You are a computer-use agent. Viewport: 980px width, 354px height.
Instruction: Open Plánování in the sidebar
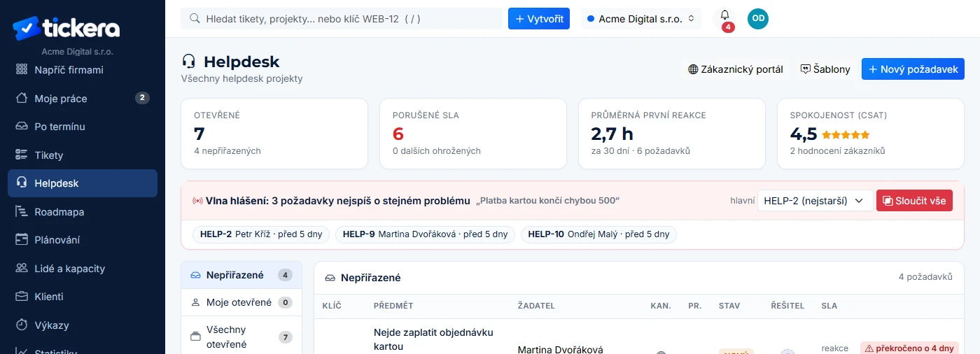pos(83,240)
